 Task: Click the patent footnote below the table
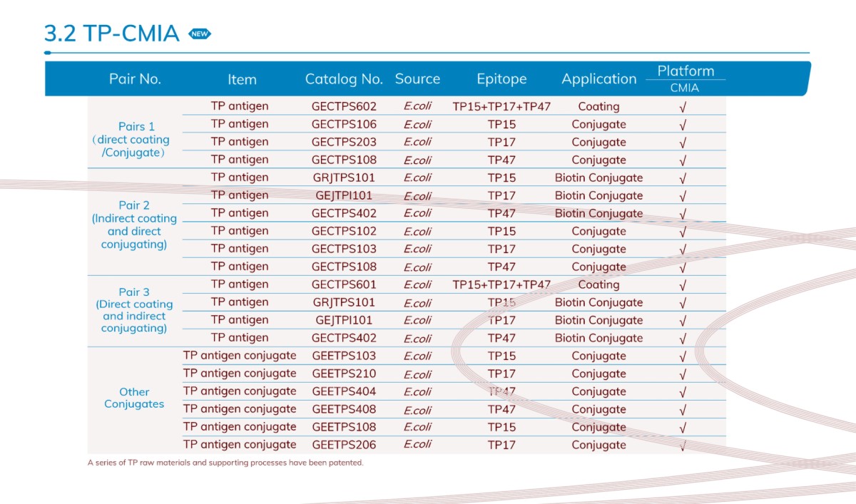pos(225,463)
